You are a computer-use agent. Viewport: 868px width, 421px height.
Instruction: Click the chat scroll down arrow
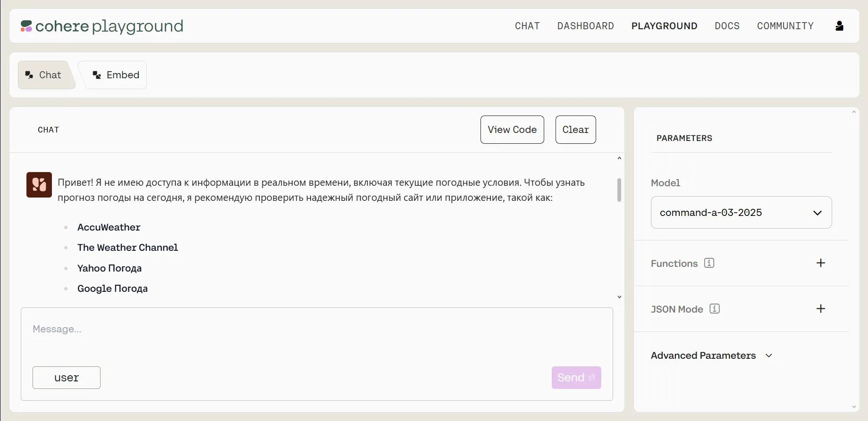(619, 297)
